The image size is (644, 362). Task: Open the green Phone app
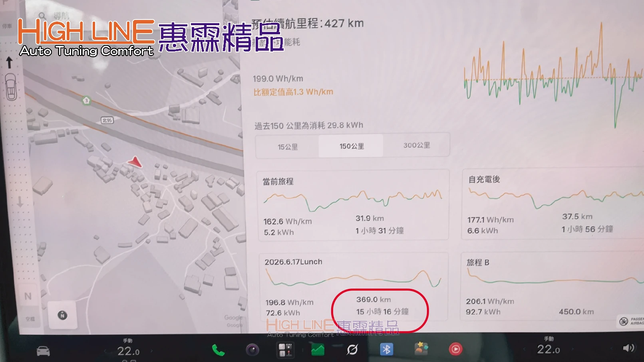[218, 350]
